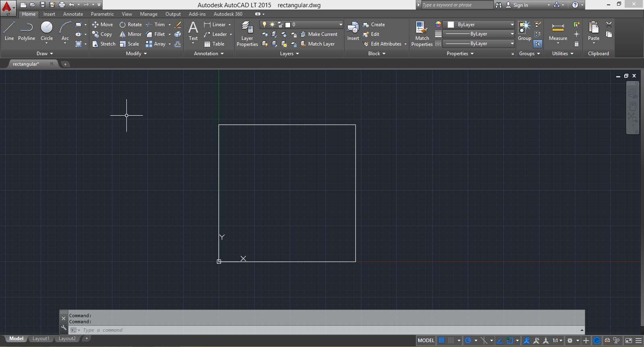The width and height of the screenshot is (644, 347).
Task: Select the Copy tool
Action: (102, 34)
